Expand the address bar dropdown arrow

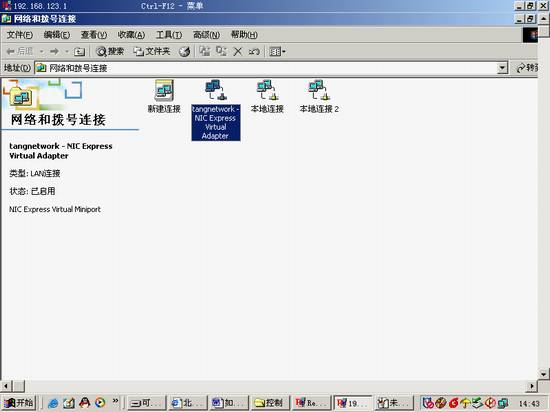click(503, 68)
